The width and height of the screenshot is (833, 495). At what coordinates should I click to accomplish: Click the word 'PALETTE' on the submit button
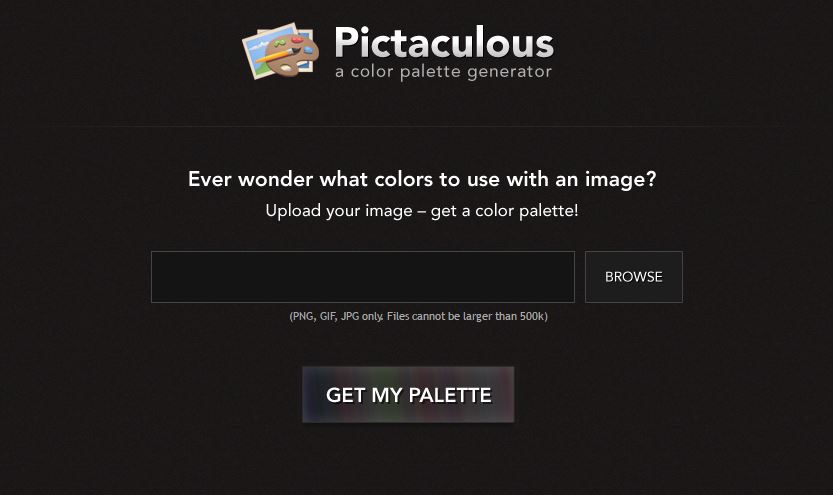coord(450,395)
